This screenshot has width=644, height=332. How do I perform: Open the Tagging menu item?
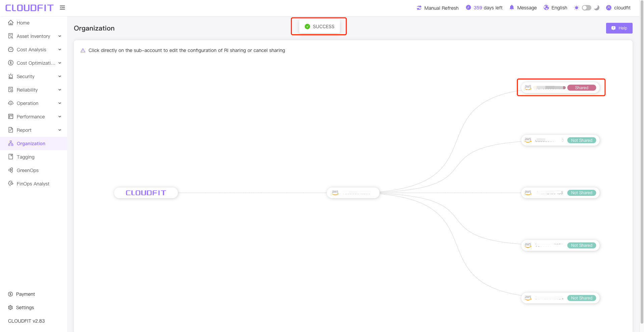[34, 157]
